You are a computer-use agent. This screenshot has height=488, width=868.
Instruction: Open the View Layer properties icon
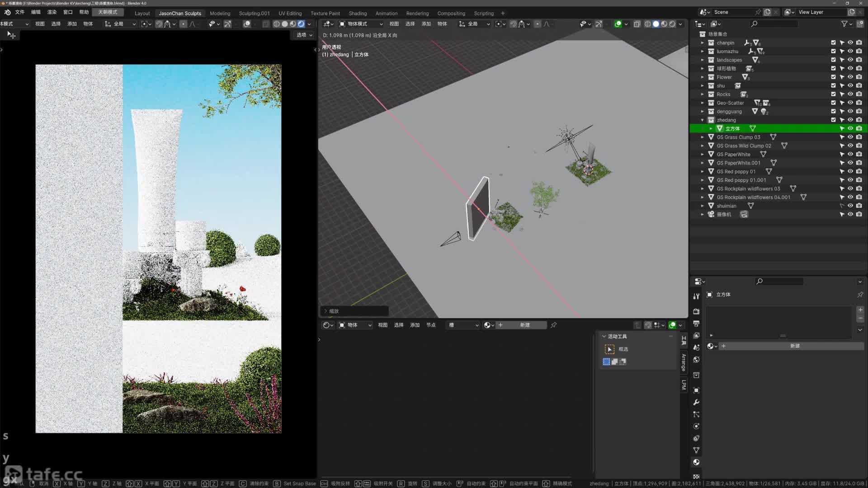(x=696, y=335)
